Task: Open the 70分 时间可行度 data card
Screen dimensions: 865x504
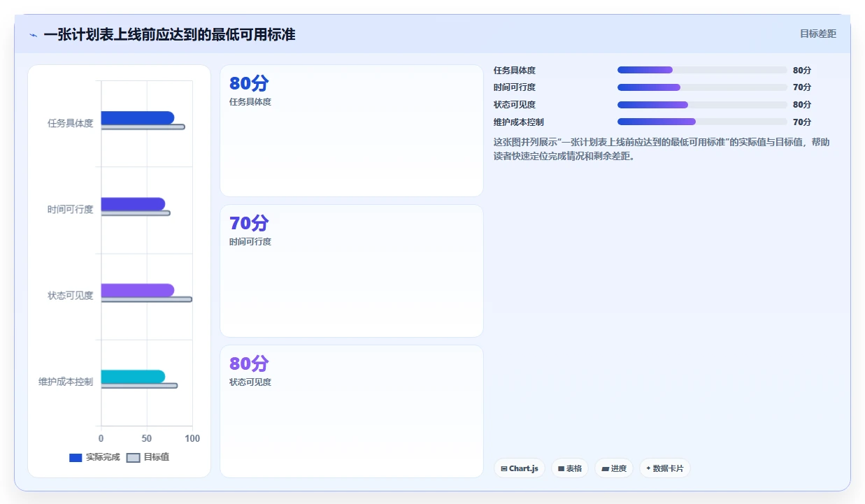Action: (351, 271)
